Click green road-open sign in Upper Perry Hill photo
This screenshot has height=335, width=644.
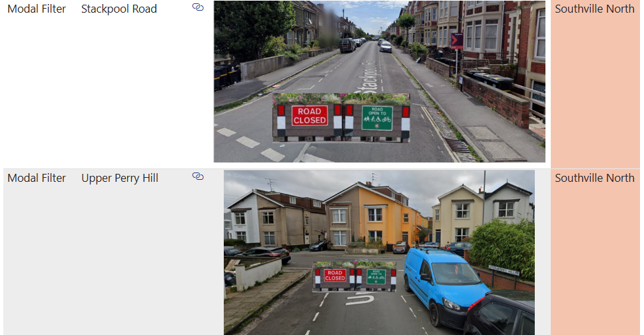pyautogui.click(x=376, y=276)
